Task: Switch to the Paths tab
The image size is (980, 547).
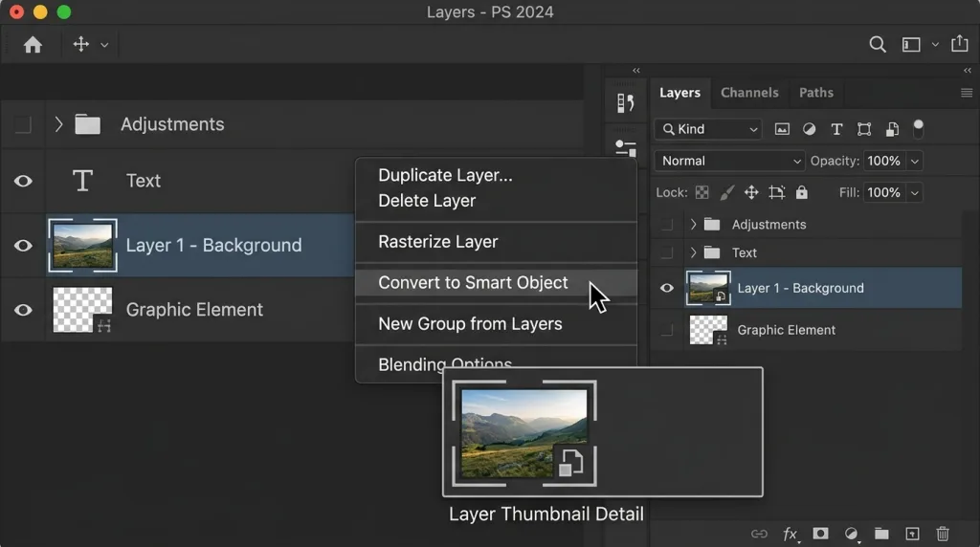Action: pos(816,93)
